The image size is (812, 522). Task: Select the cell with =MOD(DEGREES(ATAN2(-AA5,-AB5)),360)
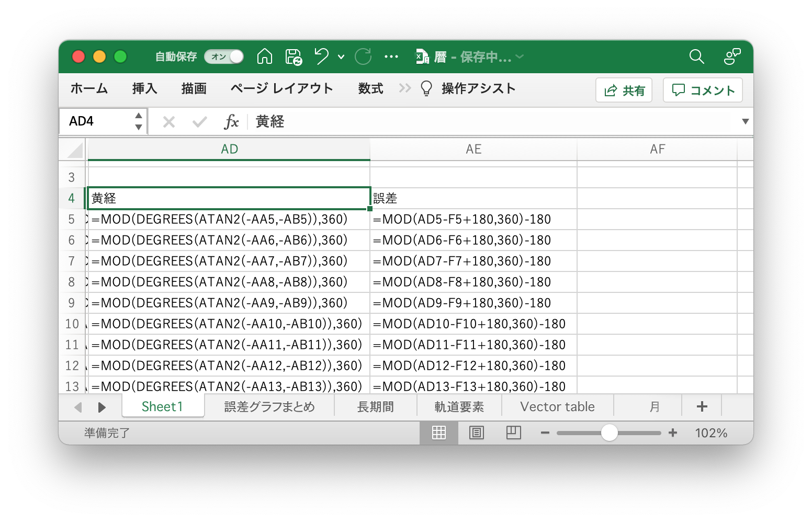(229, 219)
